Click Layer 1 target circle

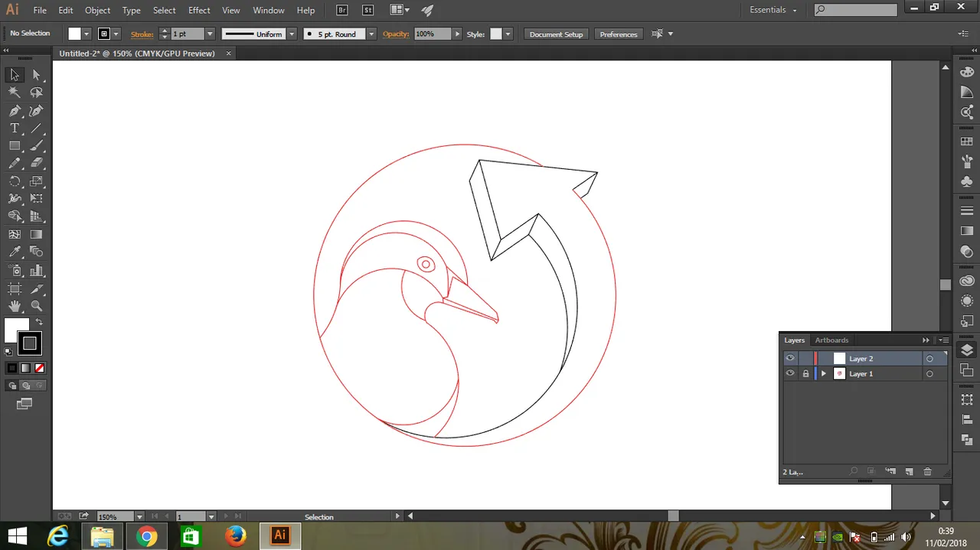click(x=929, y=374)
